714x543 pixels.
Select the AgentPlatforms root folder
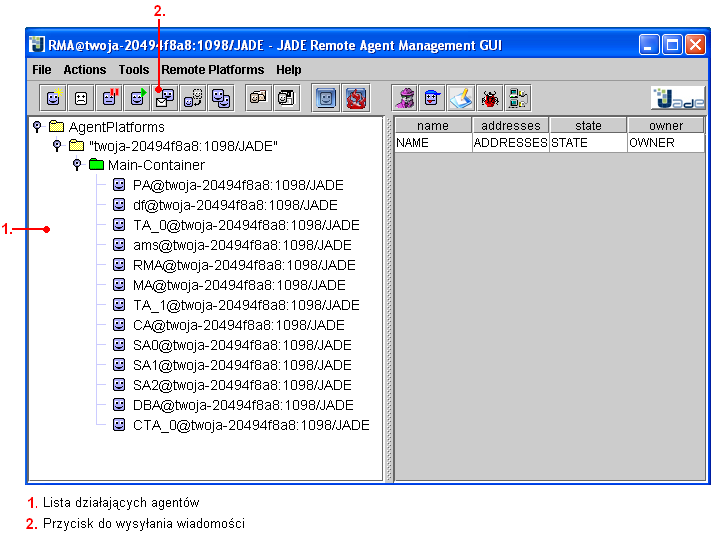click(x=107, y=127)
